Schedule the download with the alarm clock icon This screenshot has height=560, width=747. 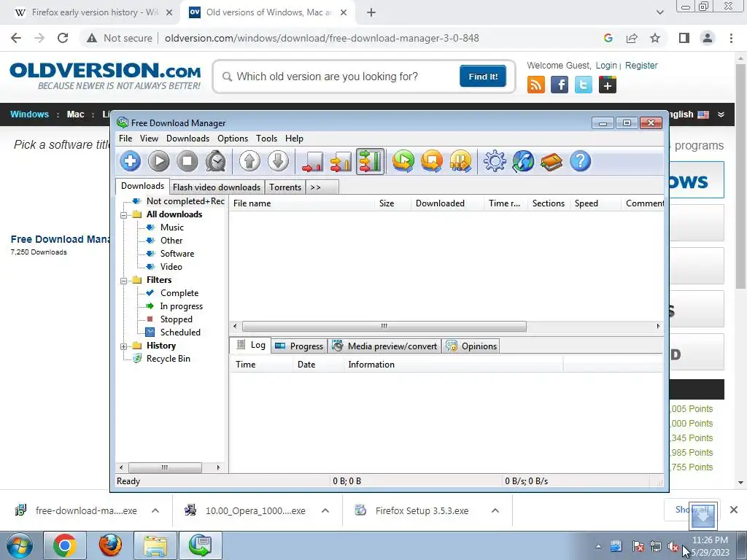point(216,161)
